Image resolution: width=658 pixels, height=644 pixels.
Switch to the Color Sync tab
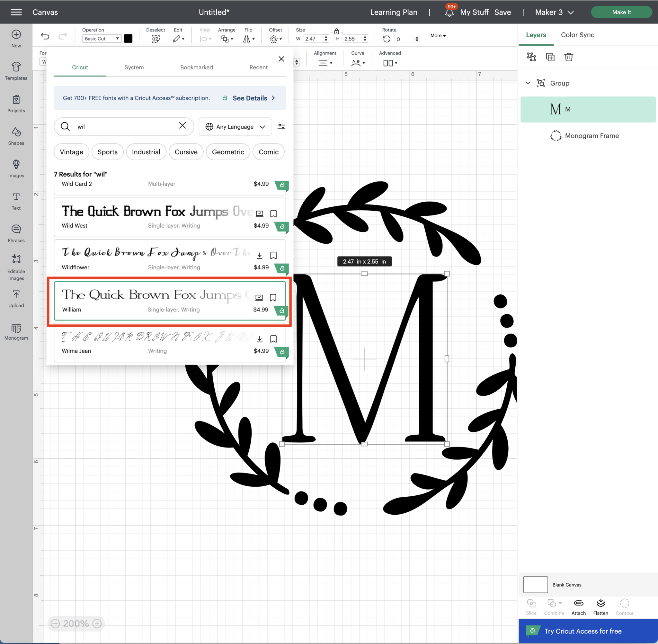(577, 34)
